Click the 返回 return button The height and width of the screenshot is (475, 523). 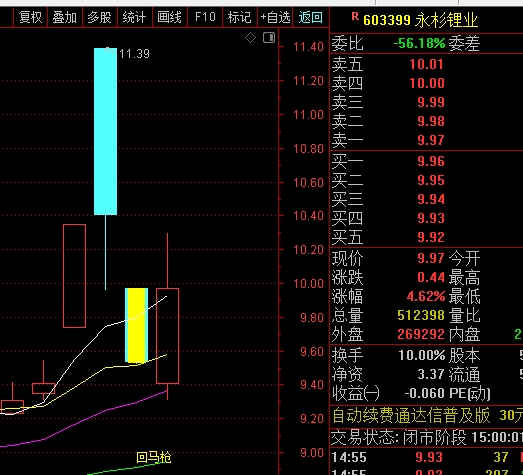[311, 17]
